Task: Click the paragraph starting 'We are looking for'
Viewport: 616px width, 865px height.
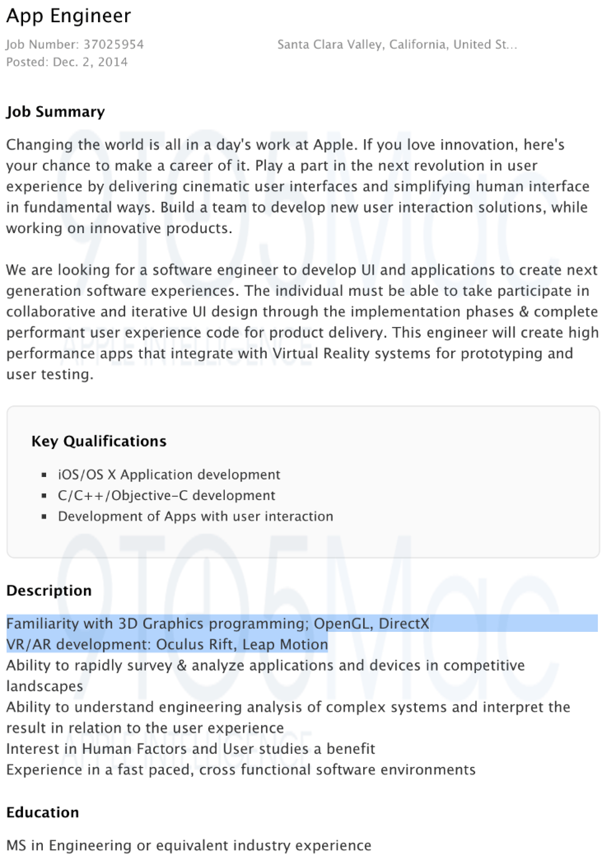Action: (x=302, y=322)
